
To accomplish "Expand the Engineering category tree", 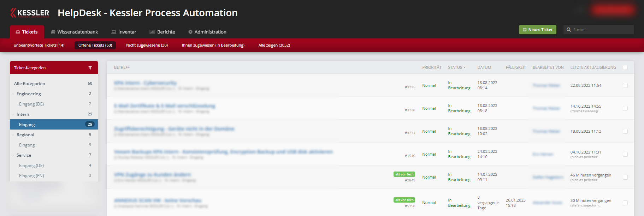I will (x=13, y=94).
